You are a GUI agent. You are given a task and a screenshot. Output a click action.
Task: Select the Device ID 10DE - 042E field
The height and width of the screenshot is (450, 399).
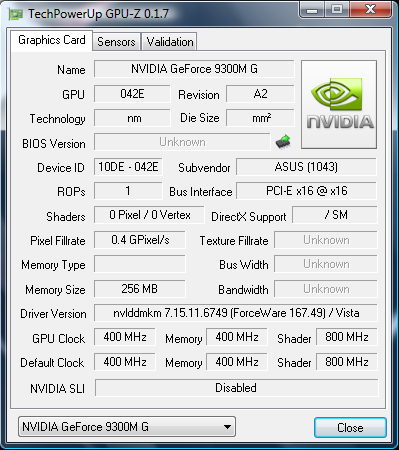coord(128,167)
